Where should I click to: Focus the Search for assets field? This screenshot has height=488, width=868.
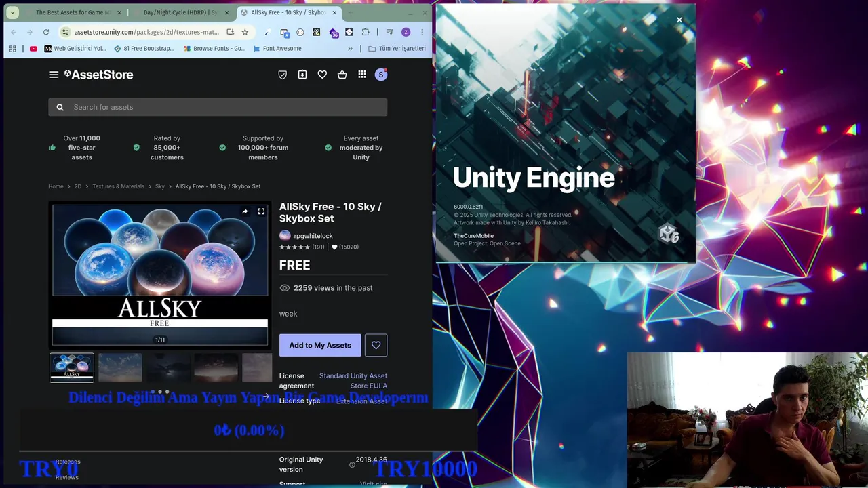pyautogui.click(x=218, y=107)
